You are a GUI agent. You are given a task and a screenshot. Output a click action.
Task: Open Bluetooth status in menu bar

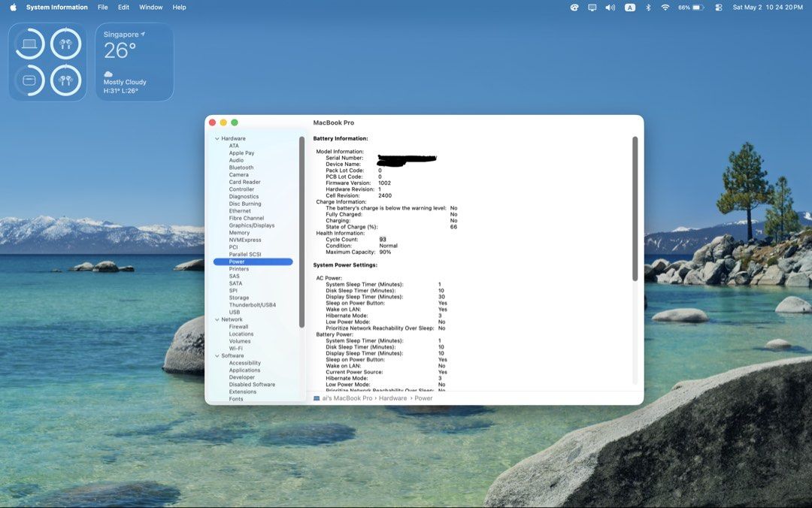(648, 8)
